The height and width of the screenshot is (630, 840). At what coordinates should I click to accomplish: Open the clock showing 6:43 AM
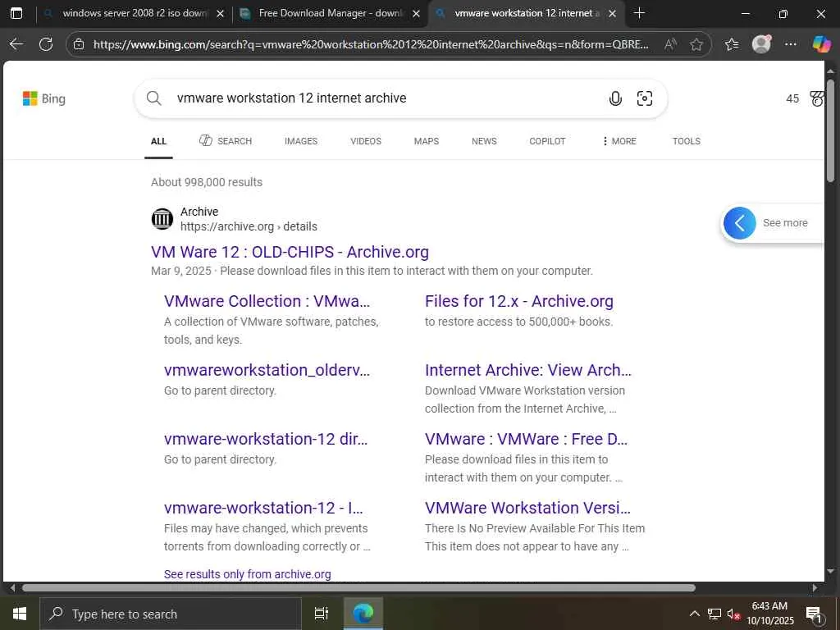click(x=769, y=614)
